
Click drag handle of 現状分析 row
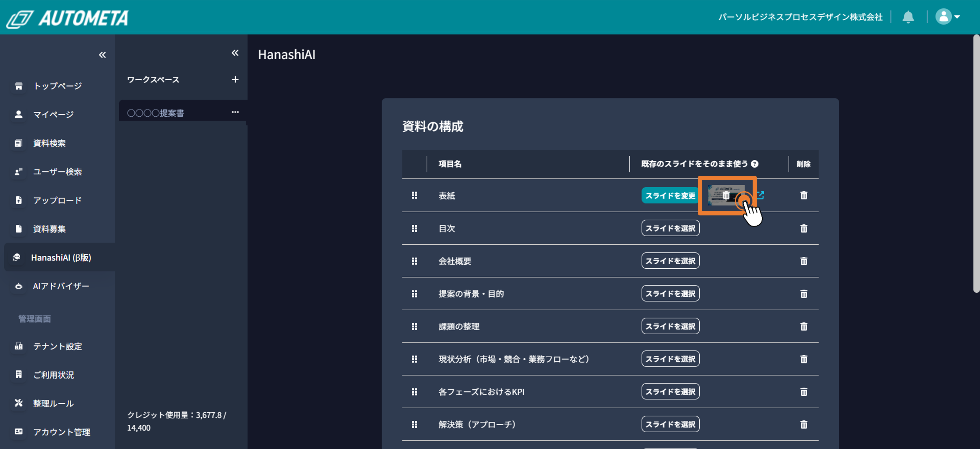coord(414,359)
